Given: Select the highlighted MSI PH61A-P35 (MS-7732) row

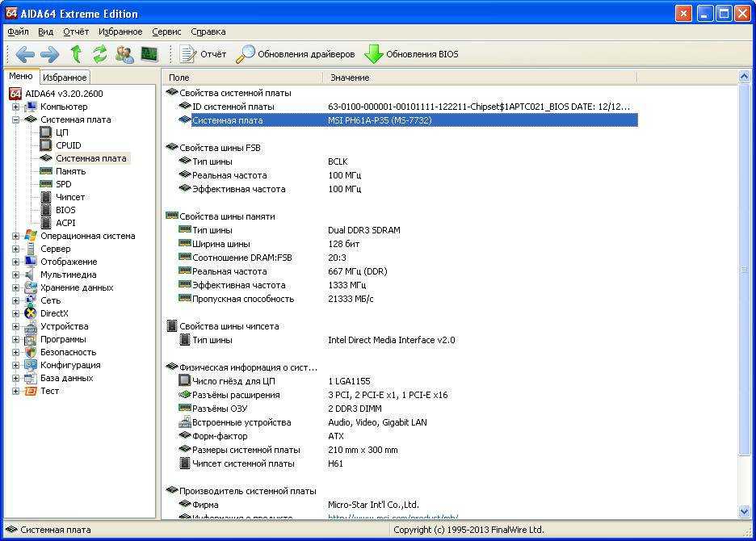Looking at the screenshot, I should (407, 120).
